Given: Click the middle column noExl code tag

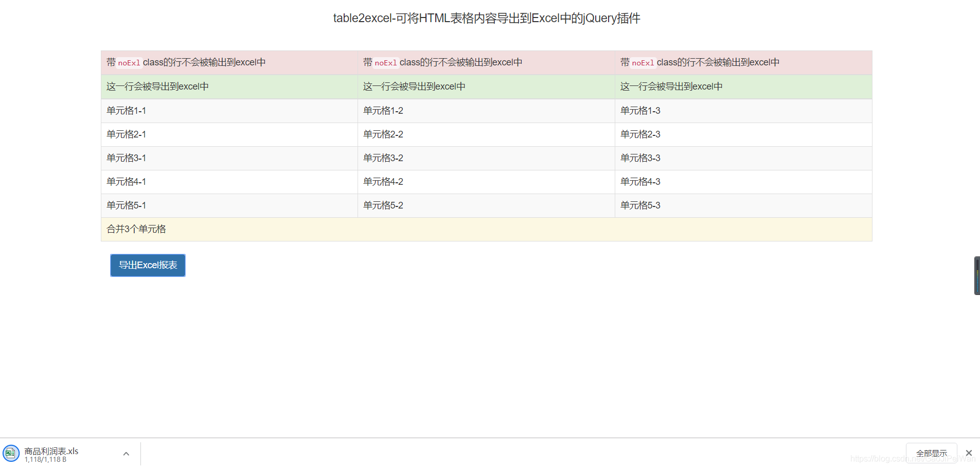Looking at the screenshot, I should coord(386,63).
